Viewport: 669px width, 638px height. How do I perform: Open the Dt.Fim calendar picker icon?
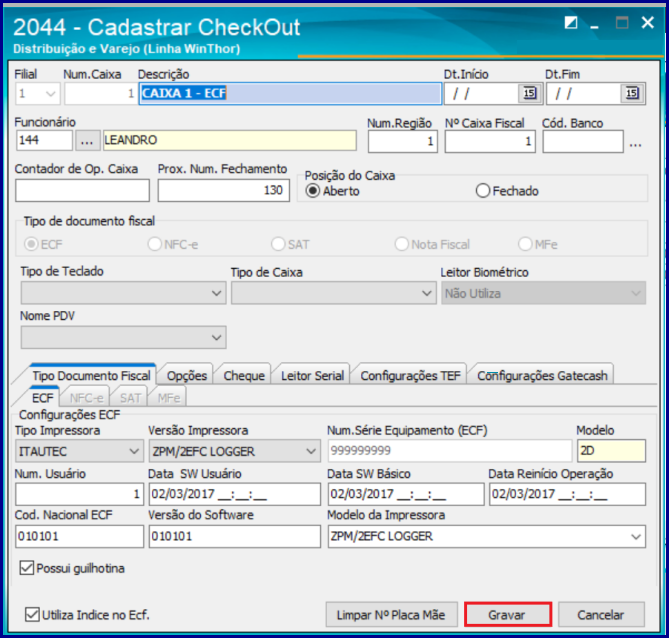[x=631, y=93]
